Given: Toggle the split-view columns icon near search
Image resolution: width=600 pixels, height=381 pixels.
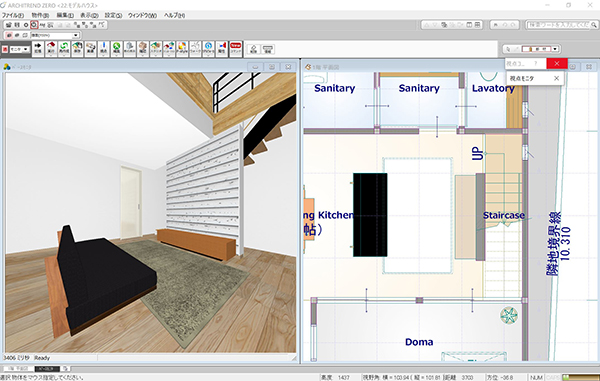Looking at the screenshot, I should coord(469,25).
